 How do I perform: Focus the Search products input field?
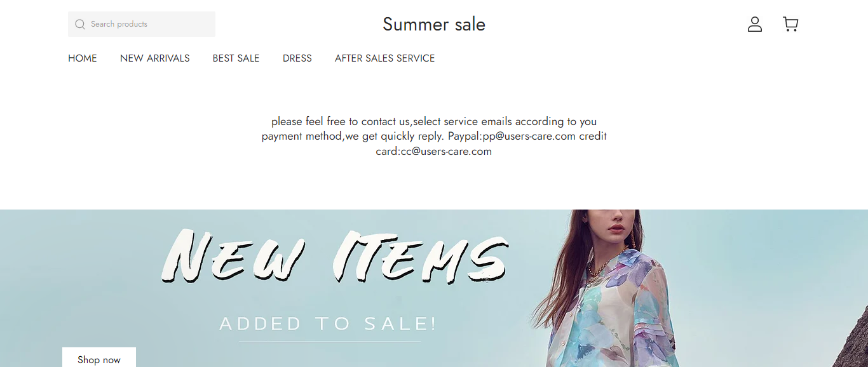pyautogui.click(x=150, y=24)
